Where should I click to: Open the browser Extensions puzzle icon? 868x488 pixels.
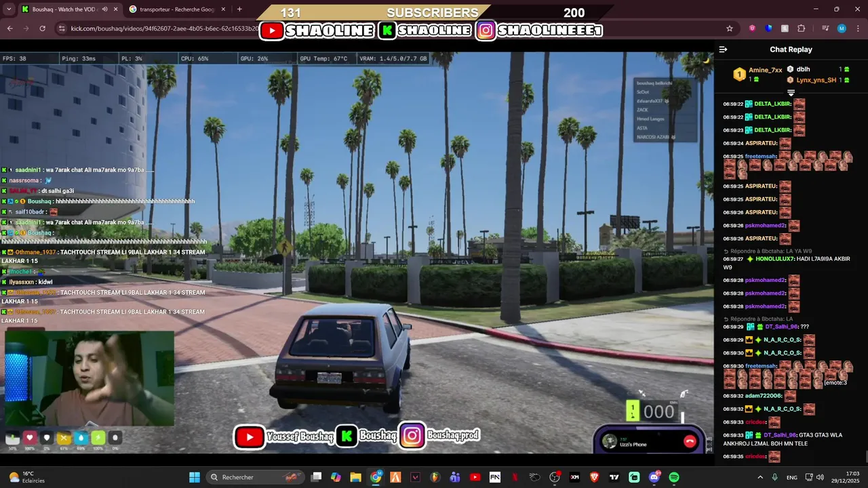pos(802,28)
